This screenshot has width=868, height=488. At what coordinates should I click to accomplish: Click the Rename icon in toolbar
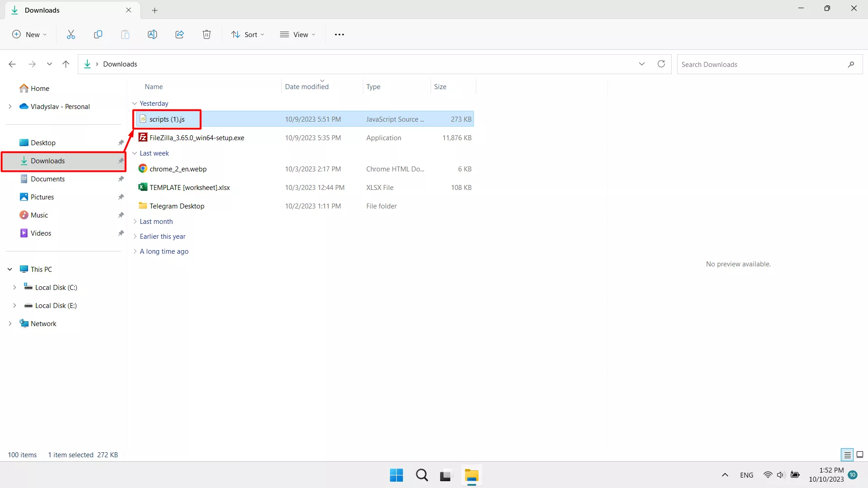[x=152, y=34]
